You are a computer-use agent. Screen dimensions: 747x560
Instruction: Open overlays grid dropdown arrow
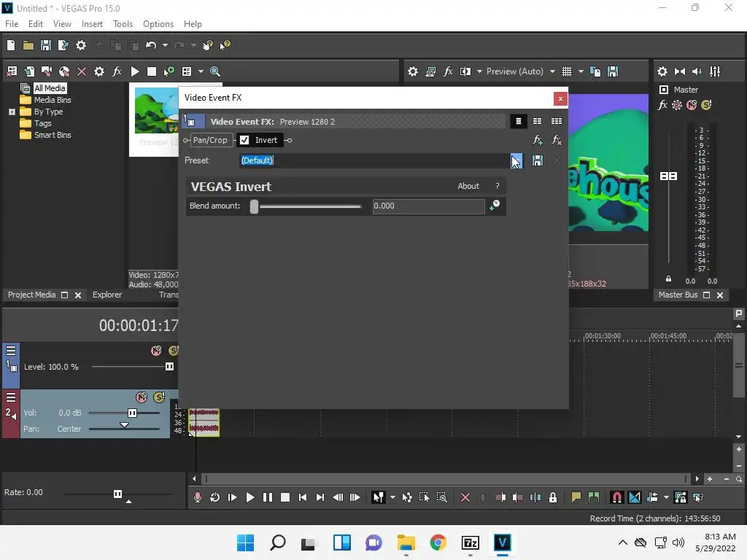coord(581,71)
